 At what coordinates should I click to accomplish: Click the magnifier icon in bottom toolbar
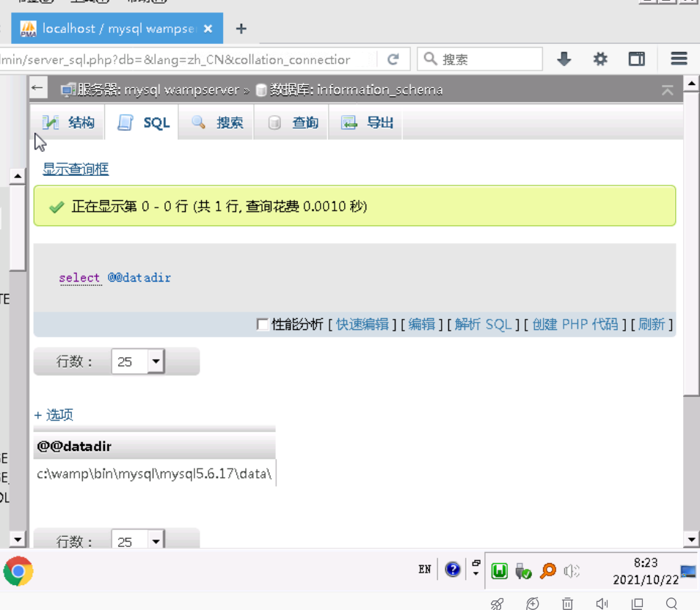(x=672, y=603)
